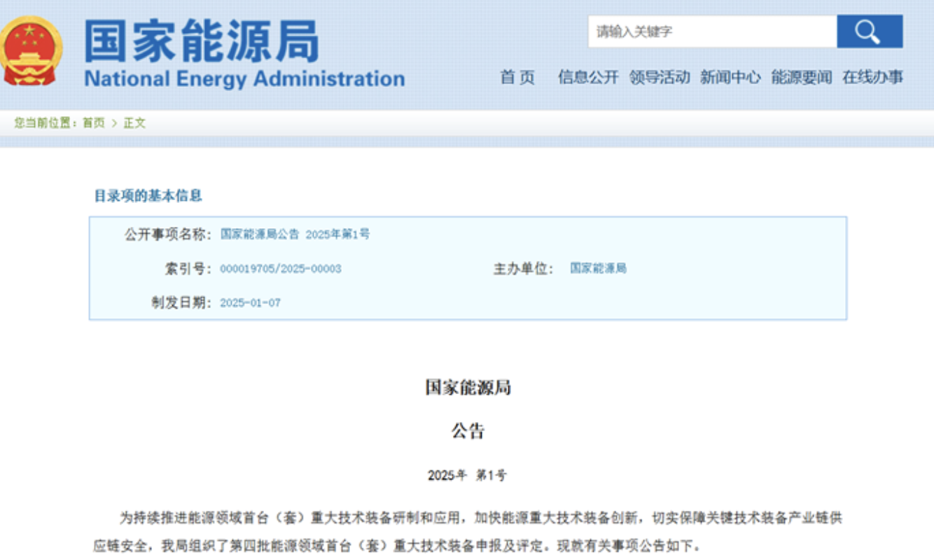
Task: Focus the 请输入关键字 search field
Action: tap(712, 31)
